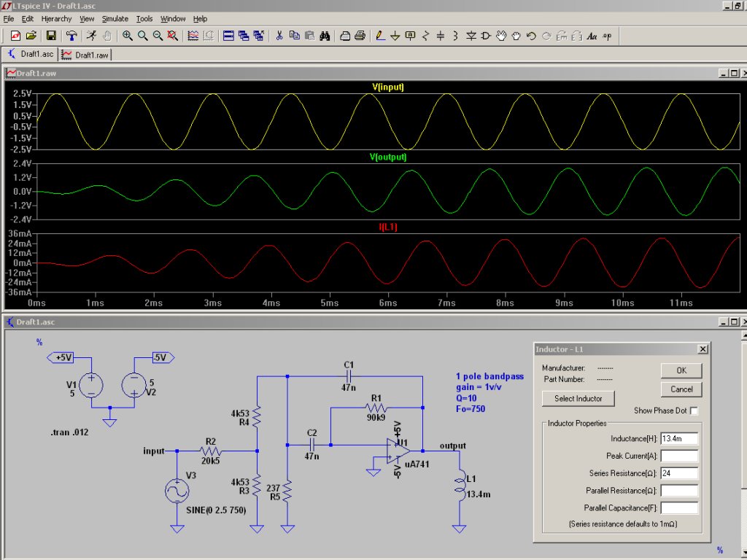Open the Simulate menu

115,18
